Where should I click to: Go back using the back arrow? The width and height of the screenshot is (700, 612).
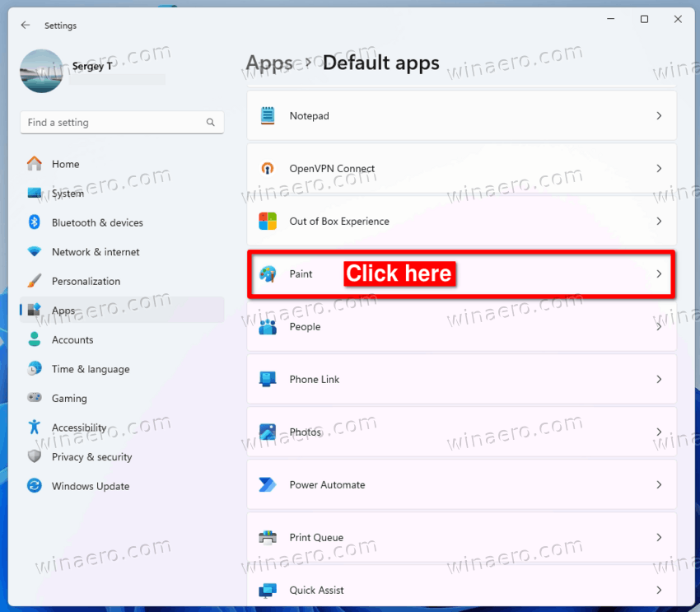tap(26, 25)
